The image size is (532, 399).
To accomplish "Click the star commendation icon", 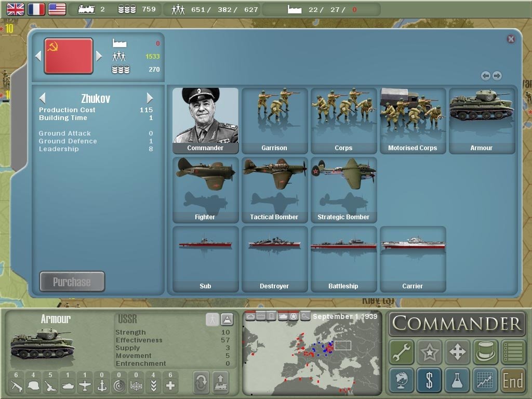I will coord(429,351).
